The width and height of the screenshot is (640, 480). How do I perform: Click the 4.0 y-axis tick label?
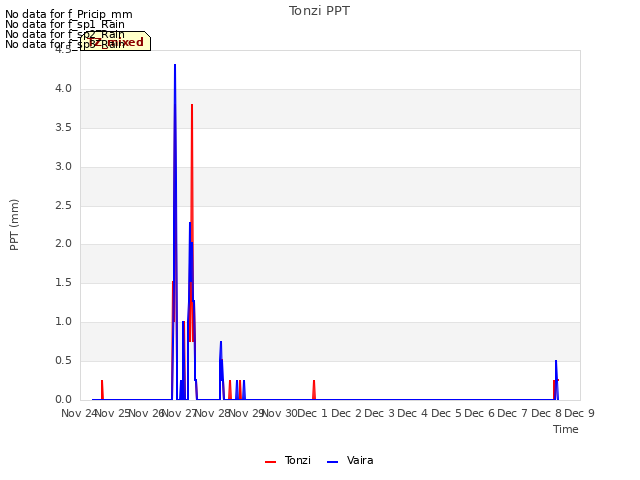click(x=63, y=89)
